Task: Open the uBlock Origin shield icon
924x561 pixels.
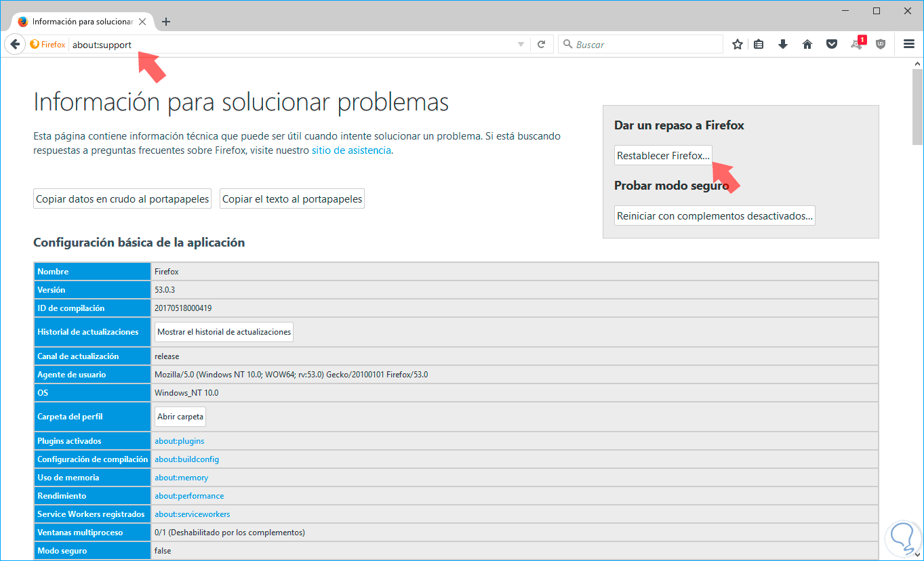Action: 881,44
